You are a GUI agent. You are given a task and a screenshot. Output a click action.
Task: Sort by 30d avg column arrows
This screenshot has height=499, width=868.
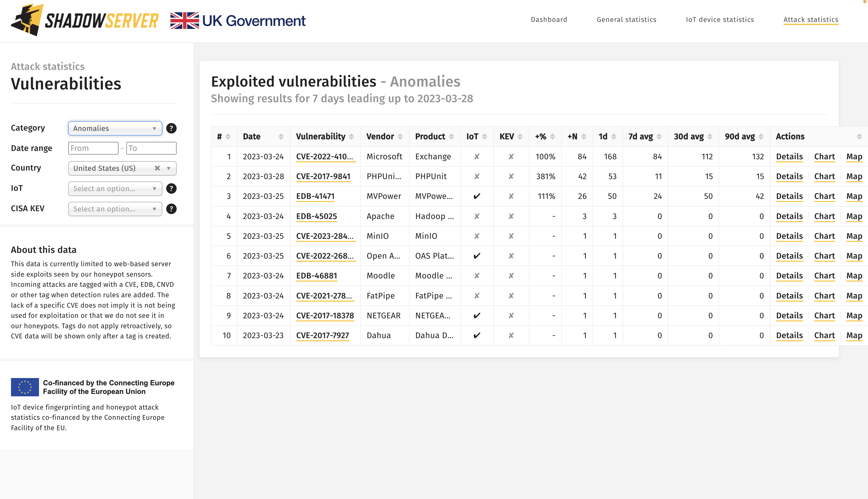click(x=710, y=136)
